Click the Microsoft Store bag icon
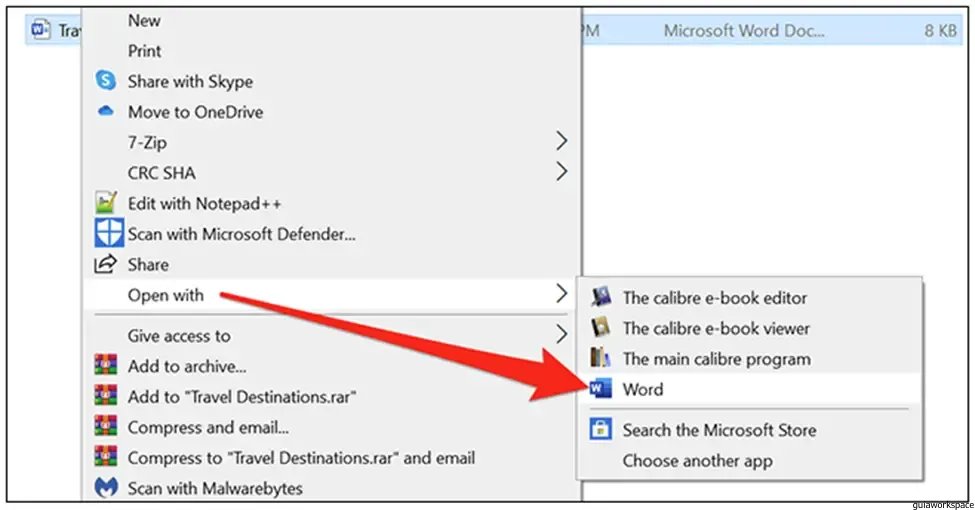Screen dimensions: 975x510 (601, 430)
